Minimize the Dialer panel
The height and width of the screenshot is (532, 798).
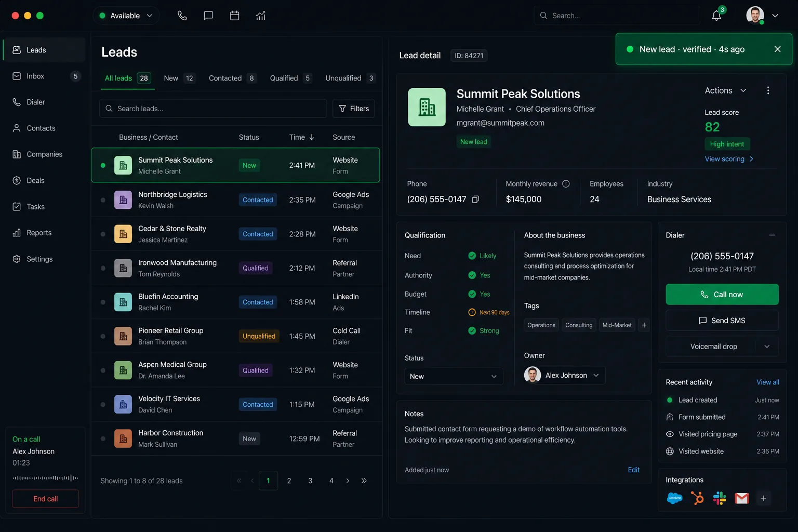point(773,235)
